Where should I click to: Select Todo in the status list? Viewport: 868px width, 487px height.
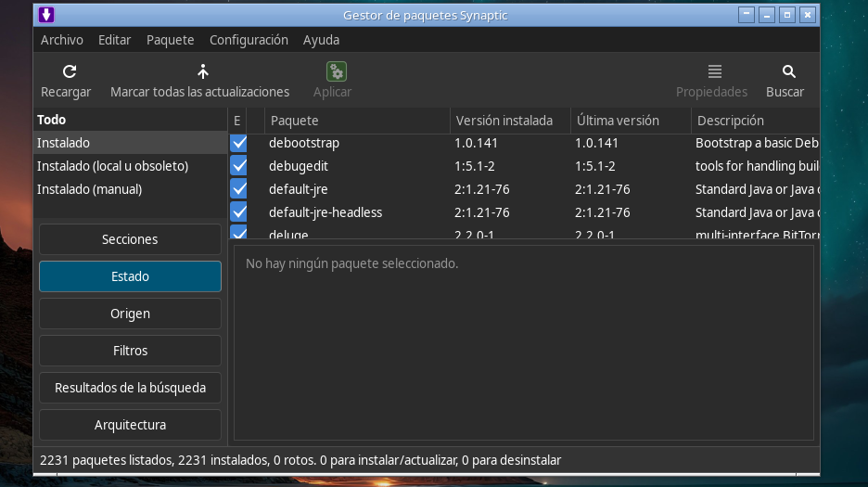pos(131,120)
